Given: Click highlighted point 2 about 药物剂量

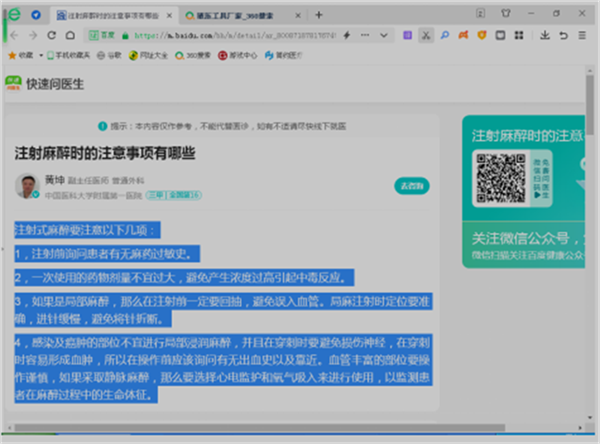Looking at the screenshot, I should (184, 278).
